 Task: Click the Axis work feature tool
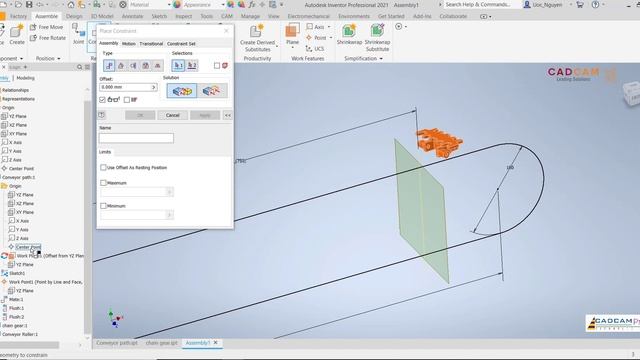pyautogui.click(x=316, y=27)
